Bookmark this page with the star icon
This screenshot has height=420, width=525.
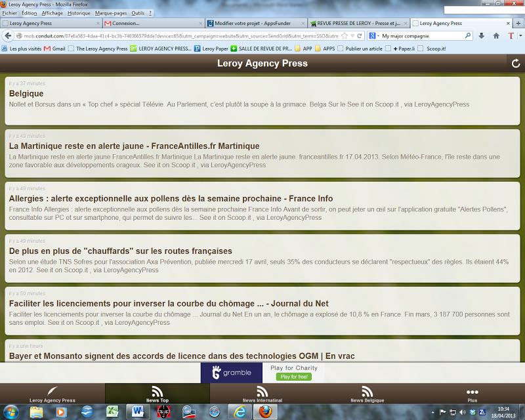[x=344, y=36]
